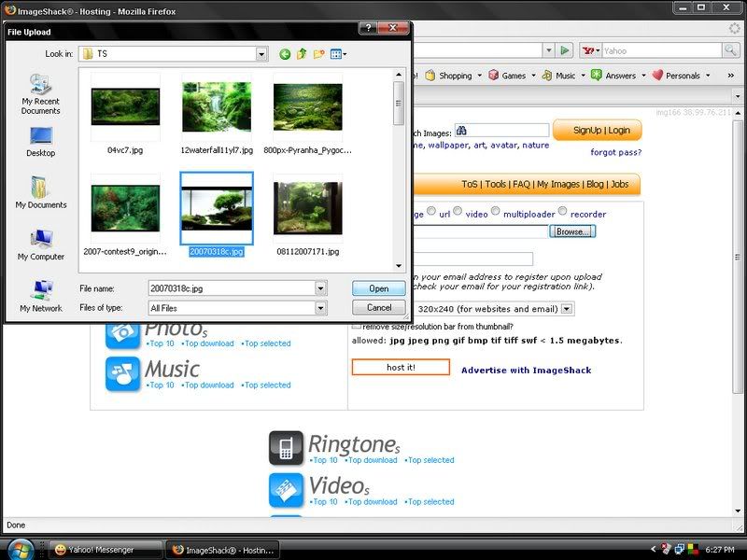Open My Computer in the places bar
The height and width of the screenshot is (560, 747).
(40, 245)
